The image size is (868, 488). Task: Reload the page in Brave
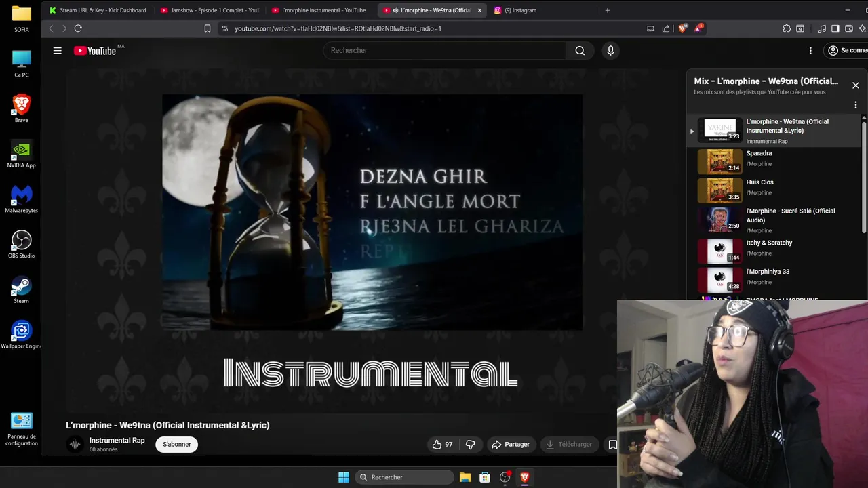[78, 28]
